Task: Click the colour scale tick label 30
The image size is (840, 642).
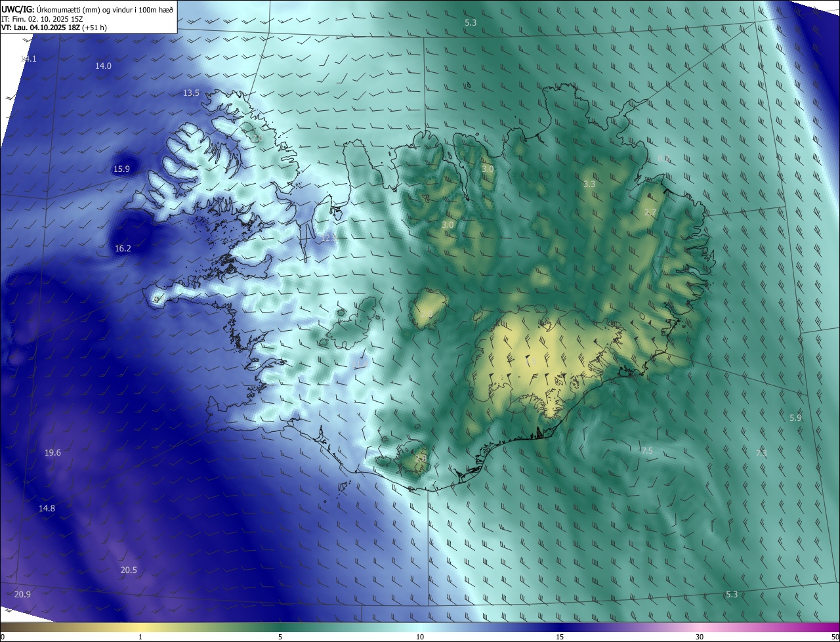Action: (x=700, y=637)
